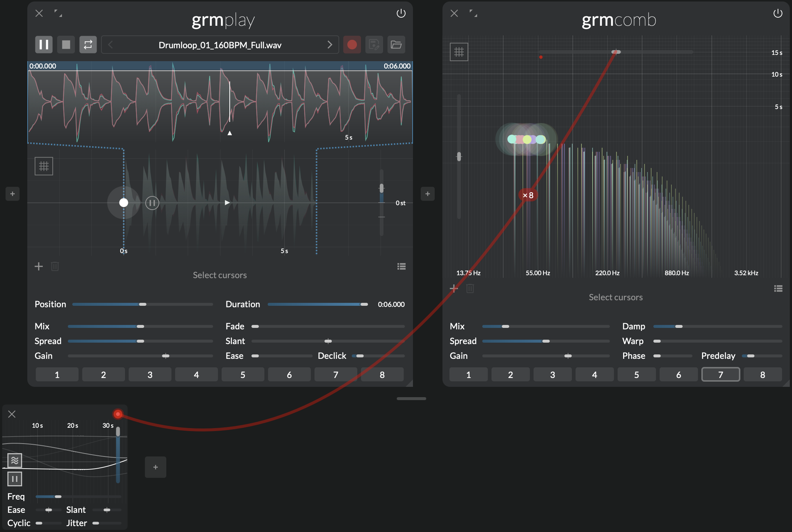Select preset 7 in grmcomb
Screen dimensions: 792x532
720,375
